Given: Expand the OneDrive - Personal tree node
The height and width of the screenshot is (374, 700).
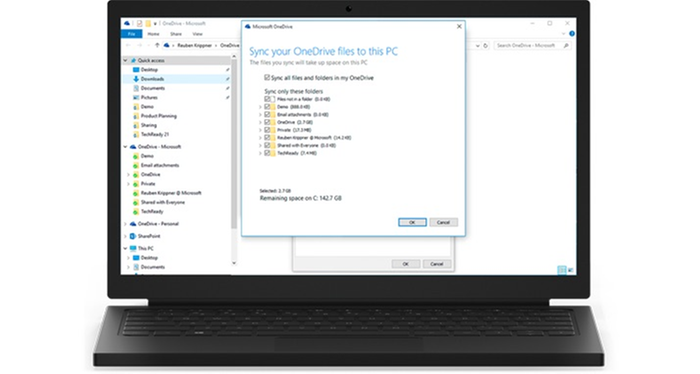Looking at the screenshot, I should (125, 224).
